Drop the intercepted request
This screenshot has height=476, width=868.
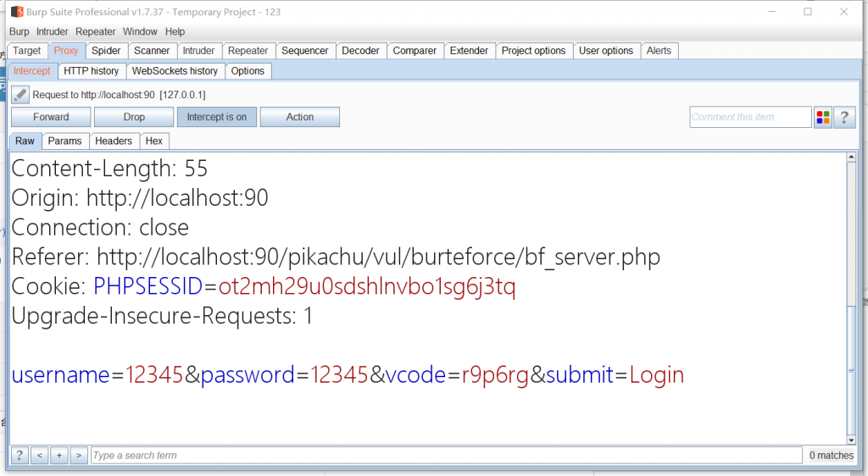(134, 117)
